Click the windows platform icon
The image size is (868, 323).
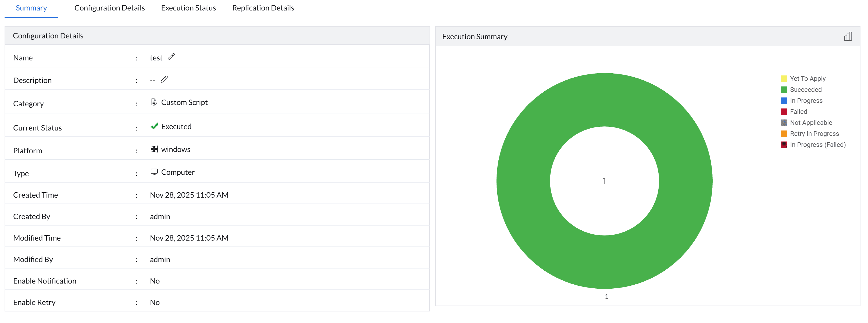coord(154,149)
